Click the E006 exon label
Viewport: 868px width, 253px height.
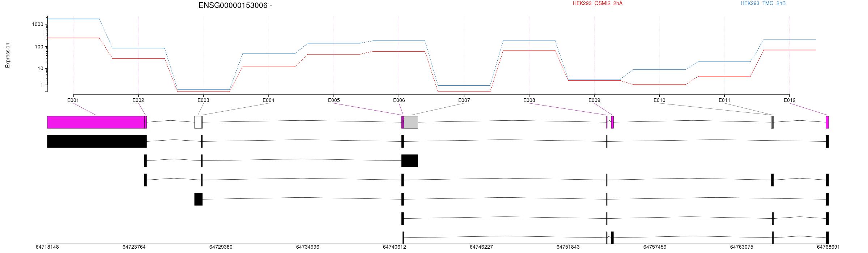tap(399, 100)
